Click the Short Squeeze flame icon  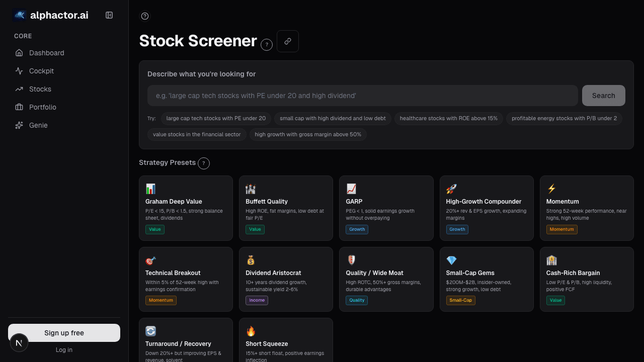[251, 331]
